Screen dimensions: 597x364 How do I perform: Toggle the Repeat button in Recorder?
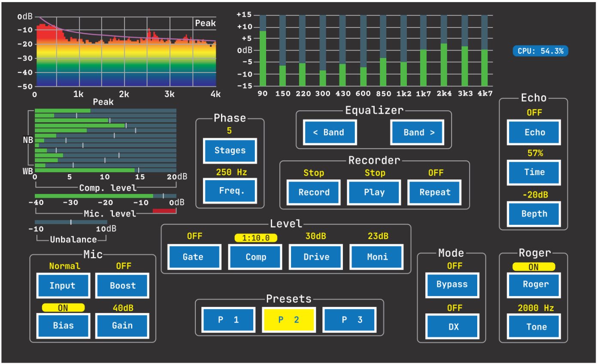434,192
